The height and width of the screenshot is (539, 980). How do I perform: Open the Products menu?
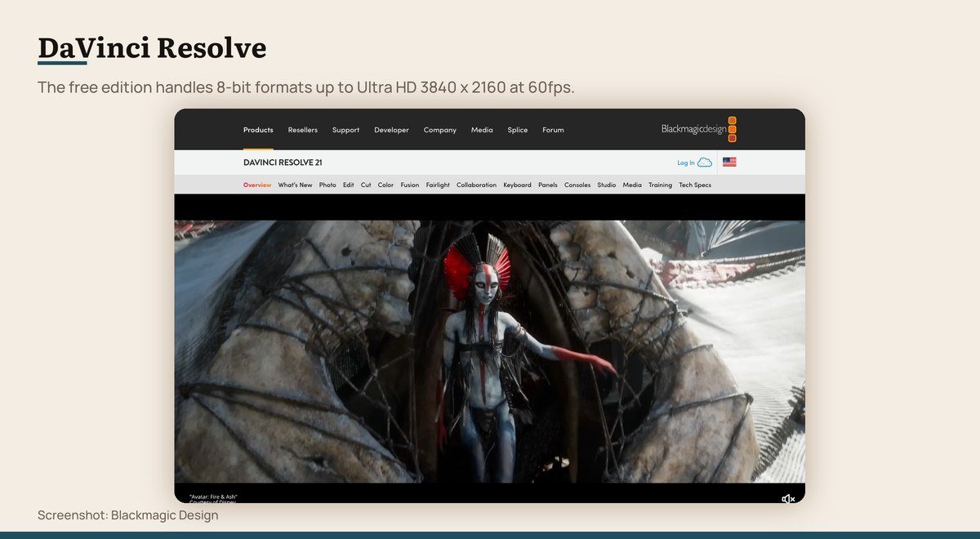pos(258,130)
